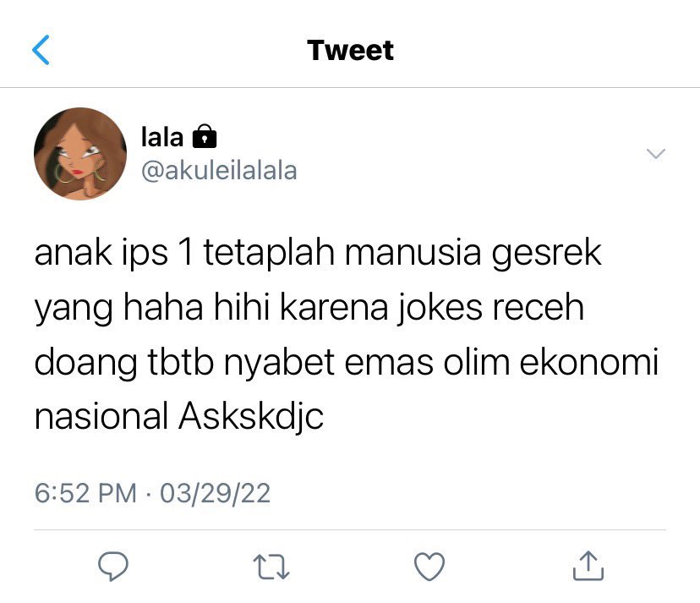Tap the 6:52 PM timestamp
Screen dimensions: 700x603
pos(85,493)
